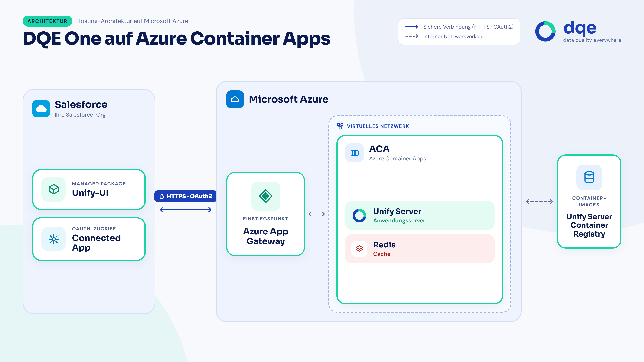Select the Redis row title
The image size is (644, 362).
[x=384, y=245]
